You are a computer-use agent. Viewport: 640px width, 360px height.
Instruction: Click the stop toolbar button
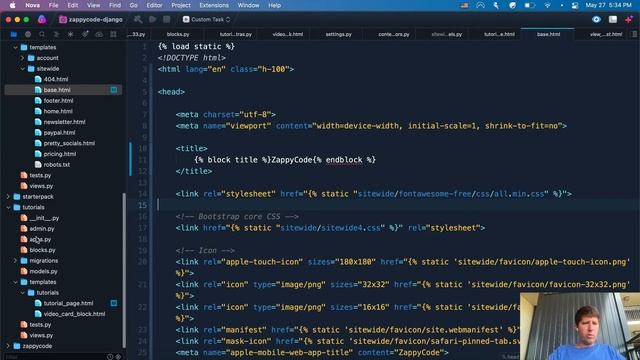click(167, 19)
